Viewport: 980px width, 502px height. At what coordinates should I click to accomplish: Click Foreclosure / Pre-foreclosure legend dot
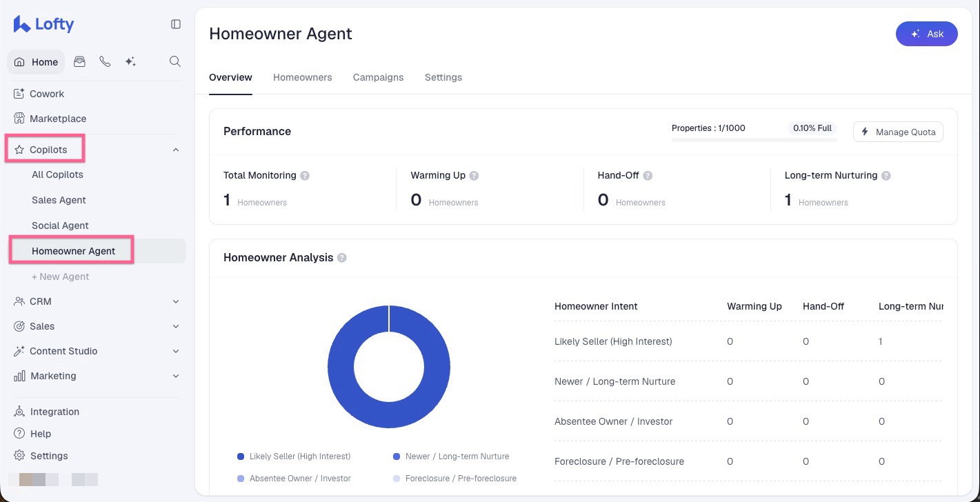[x=397, y=479]
